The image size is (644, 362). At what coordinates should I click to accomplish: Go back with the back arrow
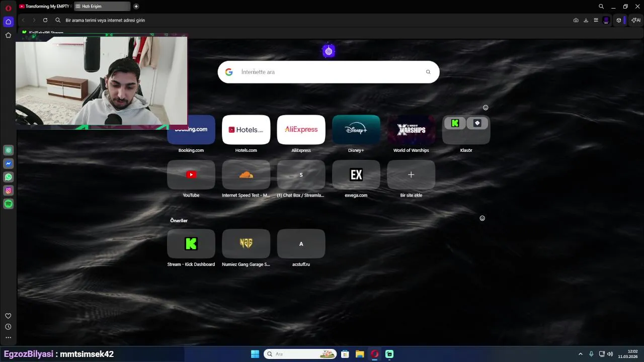(23, 20)
